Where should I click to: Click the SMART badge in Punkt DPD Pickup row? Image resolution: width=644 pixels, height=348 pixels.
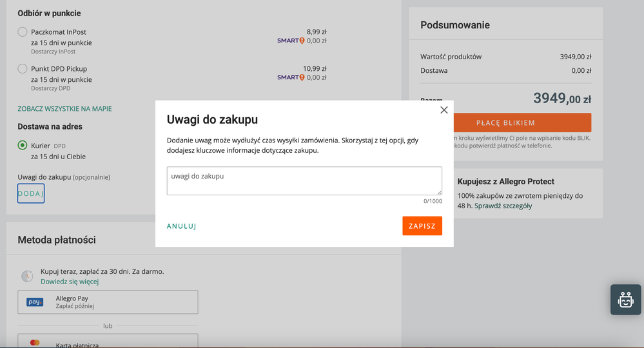(290, 77)
